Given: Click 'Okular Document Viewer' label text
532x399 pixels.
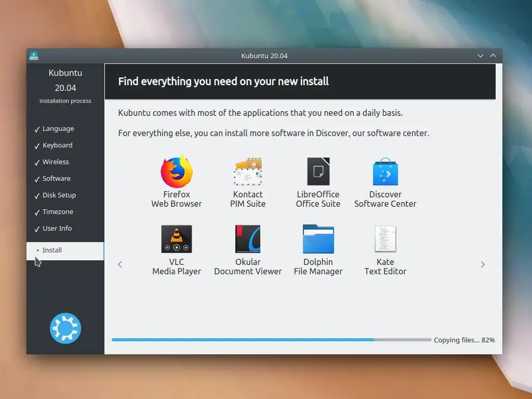Looking at the screenshot, I should coord(248,267).
